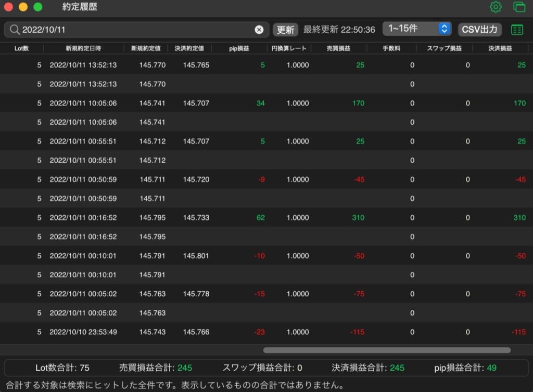Select the settlement price 145.720 cell
Viewport: 533px width, 392px height.
196,179
